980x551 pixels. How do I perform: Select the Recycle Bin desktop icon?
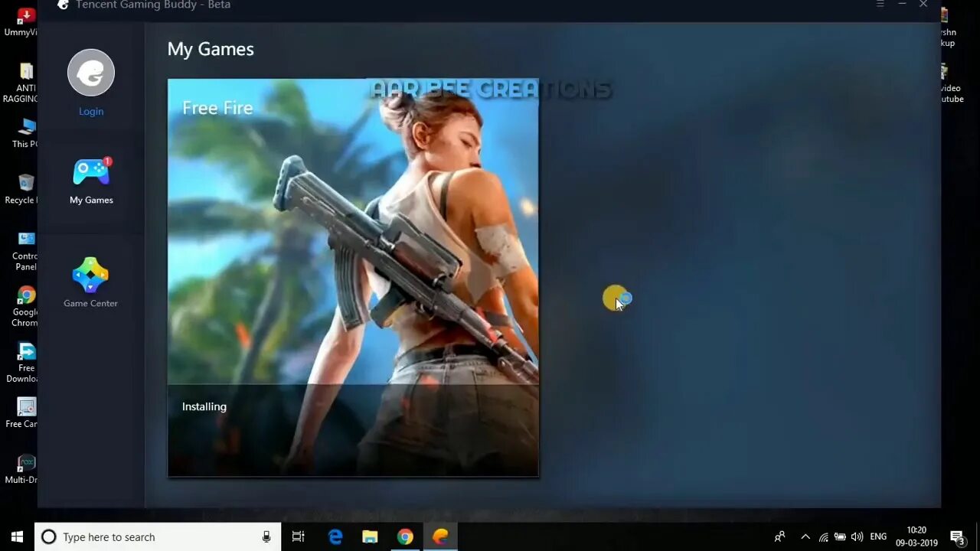click(23, 189)
